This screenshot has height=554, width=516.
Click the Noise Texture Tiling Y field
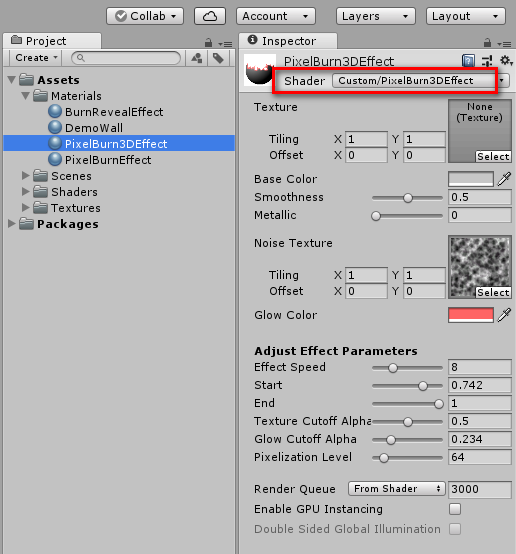424,275
